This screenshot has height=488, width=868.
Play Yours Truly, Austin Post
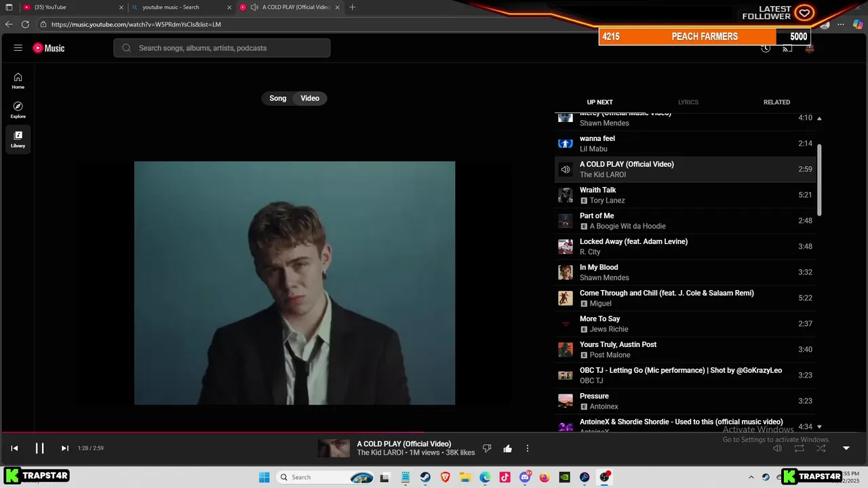tap(685, 350)
